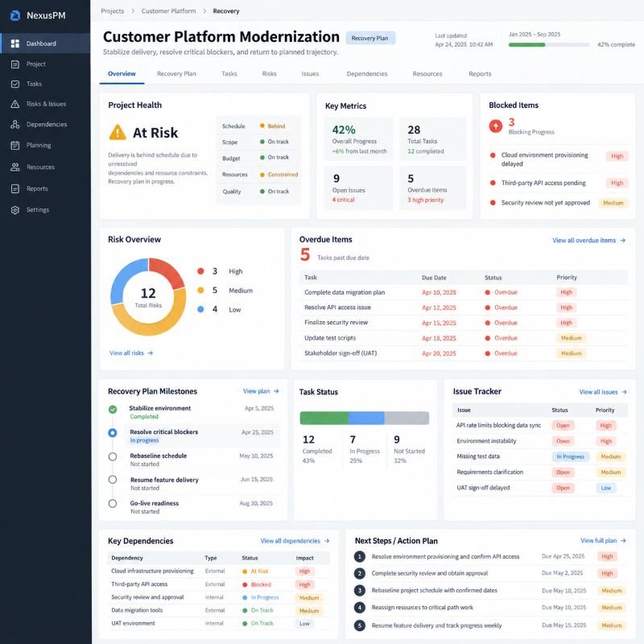This screenshot has width=644, height=644.
Task: Click the completed checkmark for Stabilize environment
Action: coord(113,409)
